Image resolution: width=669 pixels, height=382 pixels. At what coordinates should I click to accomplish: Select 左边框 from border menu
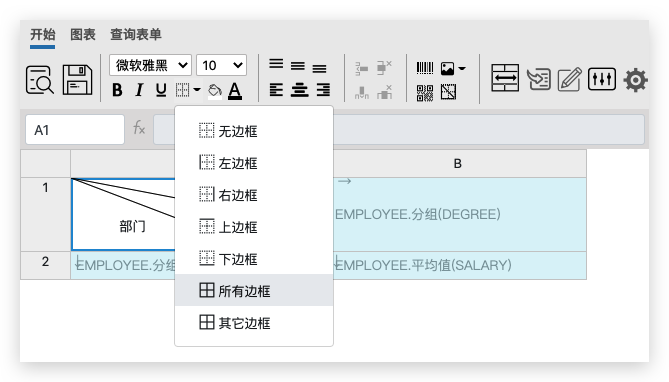(x=254, y=163)
